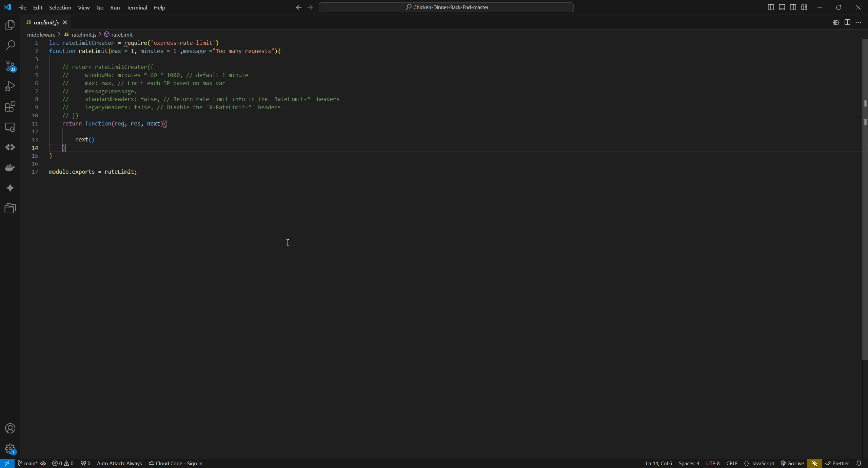Click Cloud Code - Sign in

click(x=176, y=463)
